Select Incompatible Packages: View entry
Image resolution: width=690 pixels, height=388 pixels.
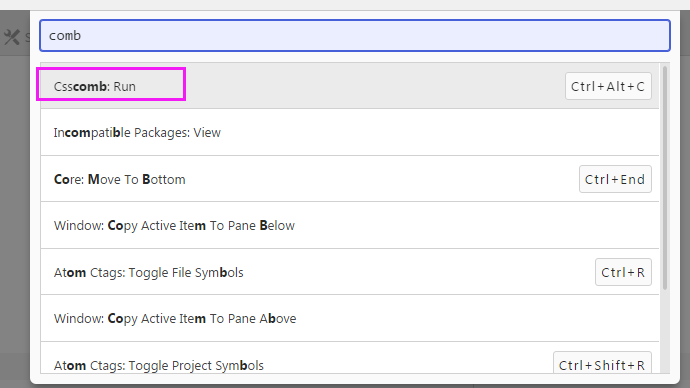click(350, 132)
